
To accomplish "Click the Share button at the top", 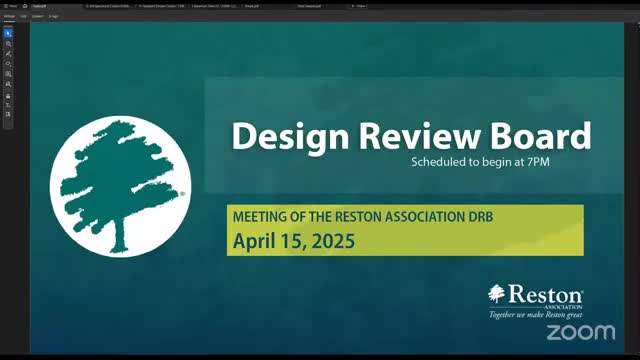I will coord(358,6).
